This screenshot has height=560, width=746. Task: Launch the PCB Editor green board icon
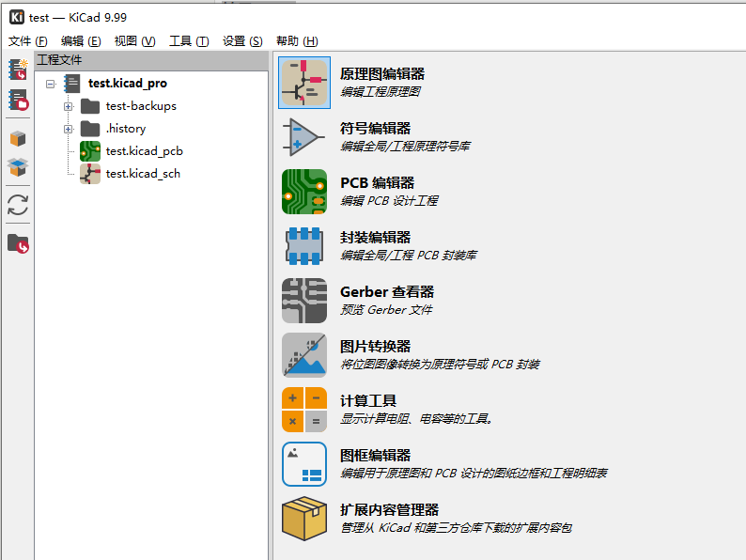point(304,192)
